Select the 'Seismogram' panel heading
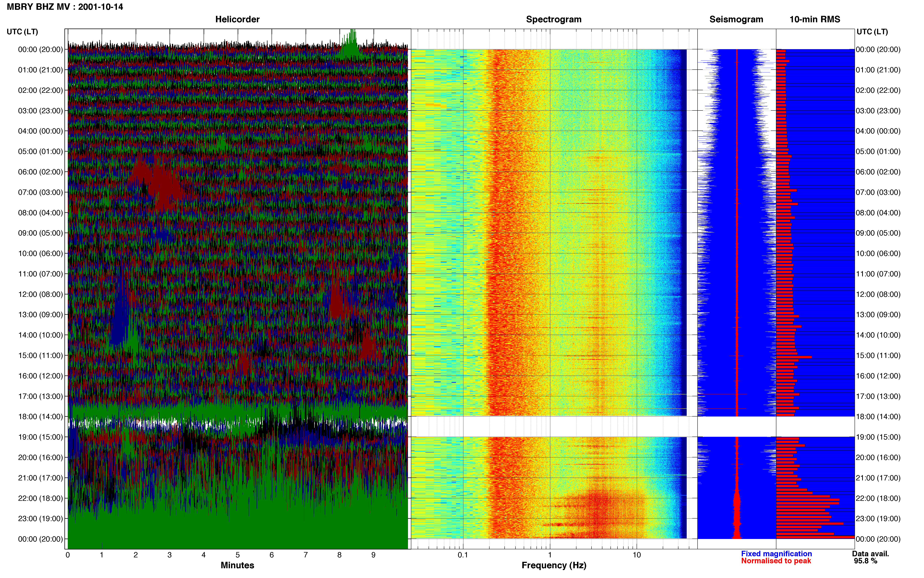924x578 pixels. click(736, 20)
